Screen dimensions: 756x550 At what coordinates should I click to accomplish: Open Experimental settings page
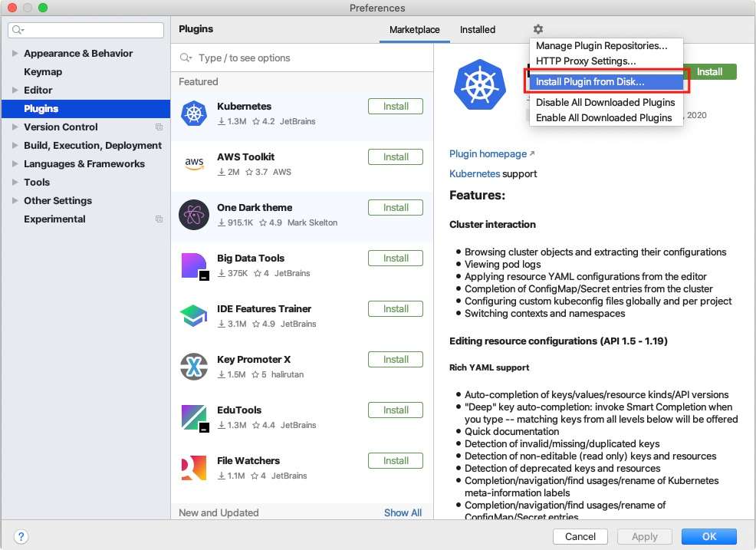[x=54, y=219]
